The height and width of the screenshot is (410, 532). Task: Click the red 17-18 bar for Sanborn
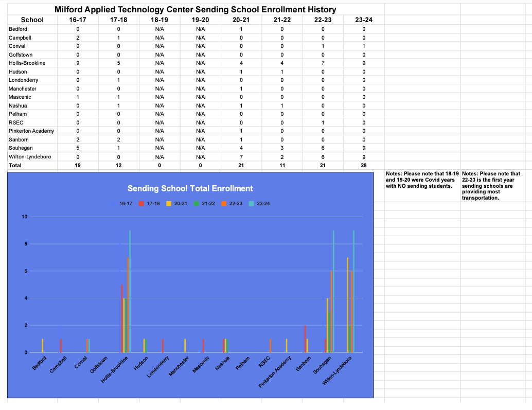(x=305, y=339)
